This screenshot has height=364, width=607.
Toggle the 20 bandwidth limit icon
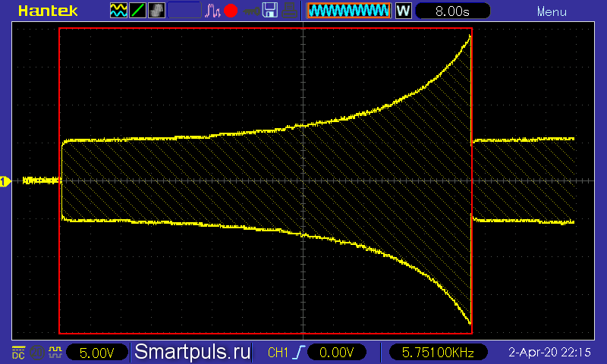coord(37,353)
